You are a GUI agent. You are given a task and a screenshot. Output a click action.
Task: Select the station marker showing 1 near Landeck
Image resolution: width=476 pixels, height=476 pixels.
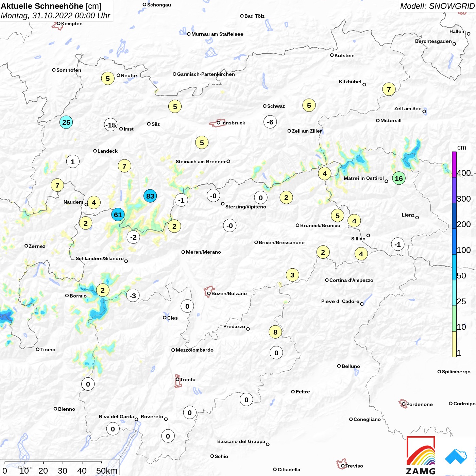(x=73, y=161)
